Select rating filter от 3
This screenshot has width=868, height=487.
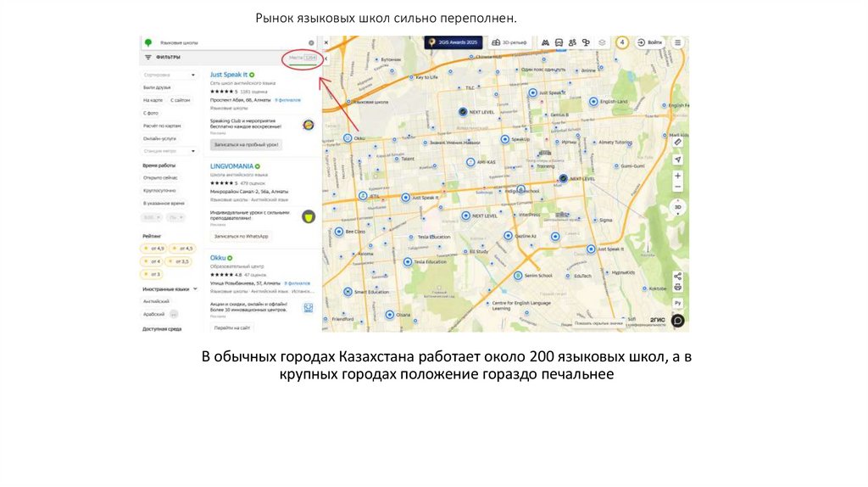(152, 274)
